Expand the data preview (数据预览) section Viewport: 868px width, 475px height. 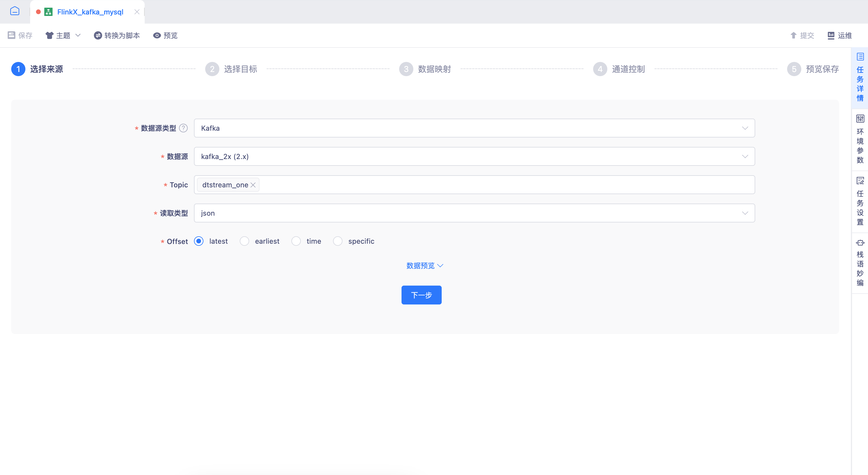(424, 266)
